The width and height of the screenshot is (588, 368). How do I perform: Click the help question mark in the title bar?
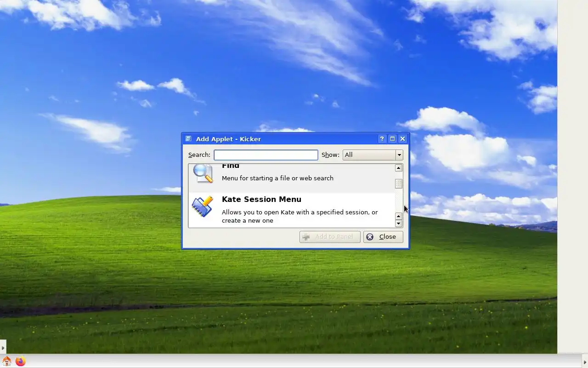(x=382, y=138)
